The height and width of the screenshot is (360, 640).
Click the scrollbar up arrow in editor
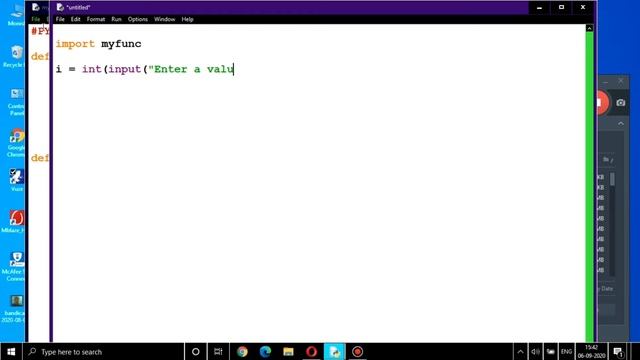click(589, 28)
